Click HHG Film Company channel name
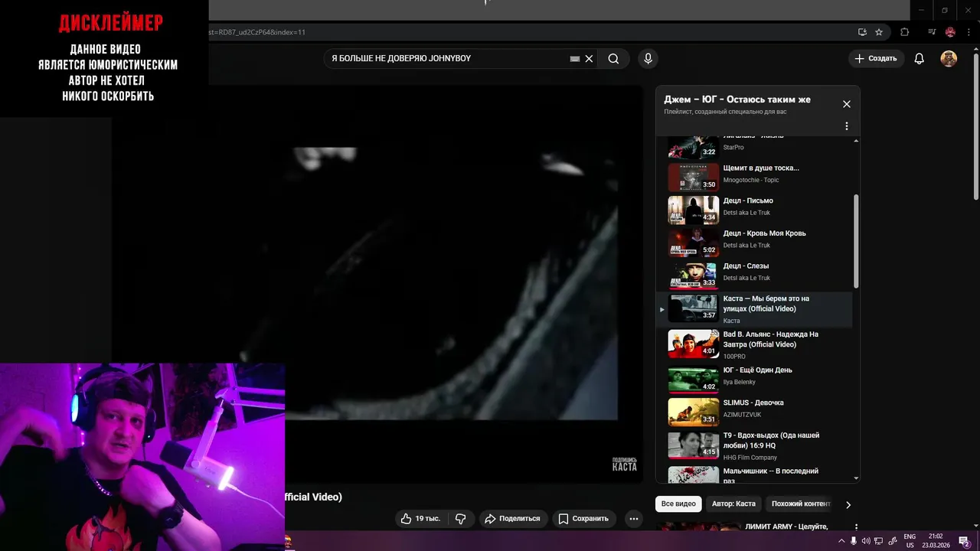Image resolution: width=980 pixels, height=551 pixels. pyautogui.click(x=750, y=457)
